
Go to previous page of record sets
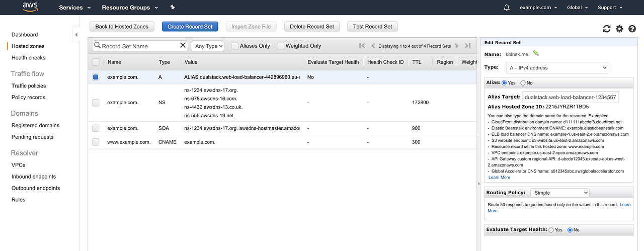[x=373, y=46]
